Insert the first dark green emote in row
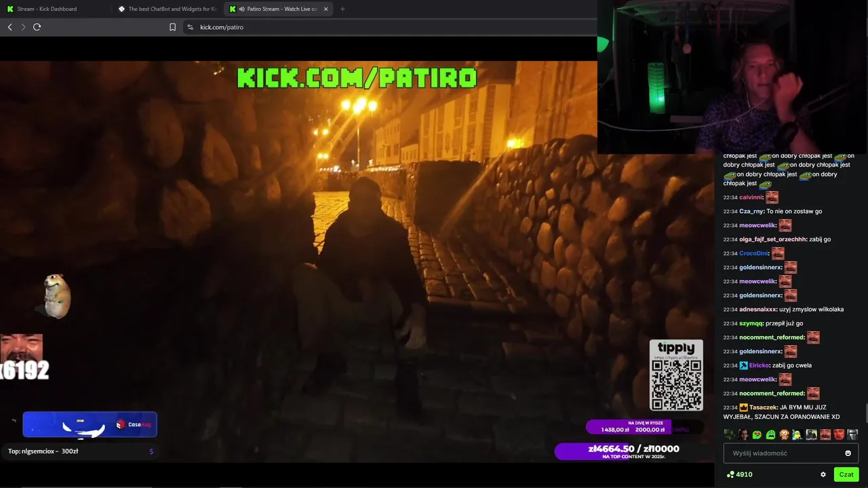This screenshot has width=868, height=488. pos(730,434)
